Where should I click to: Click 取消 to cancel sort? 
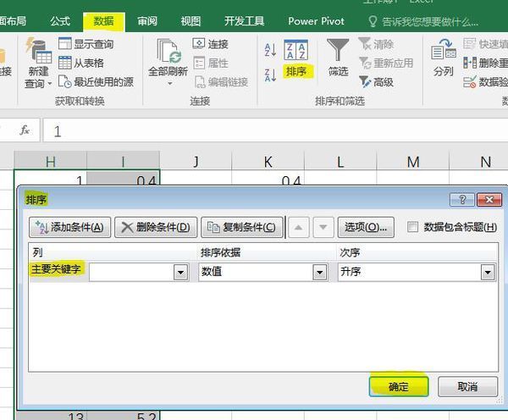(x=468, y=386)
